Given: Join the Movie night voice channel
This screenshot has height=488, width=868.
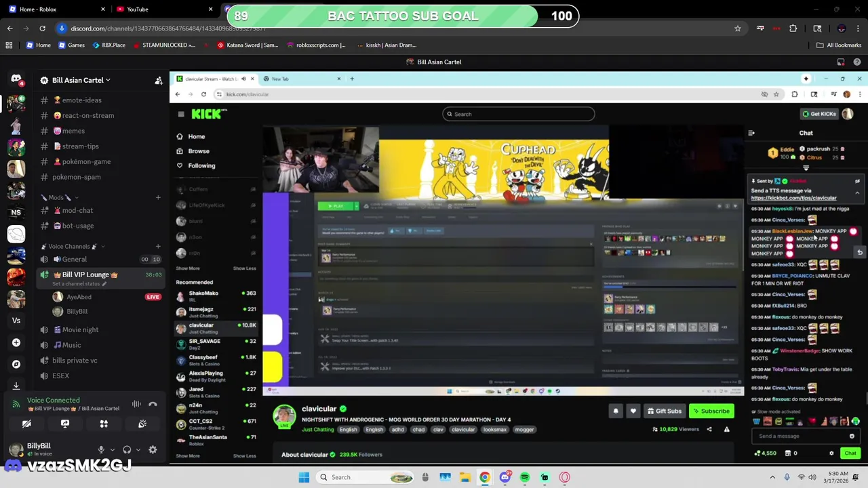Looking at the screenshot, I should coord(100,330).
